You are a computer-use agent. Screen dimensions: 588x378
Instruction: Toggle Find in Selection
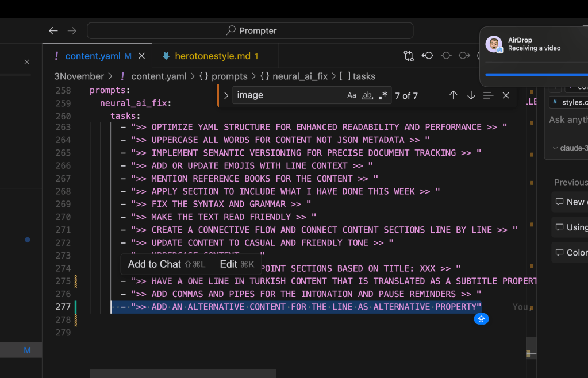tap(488, 95)
